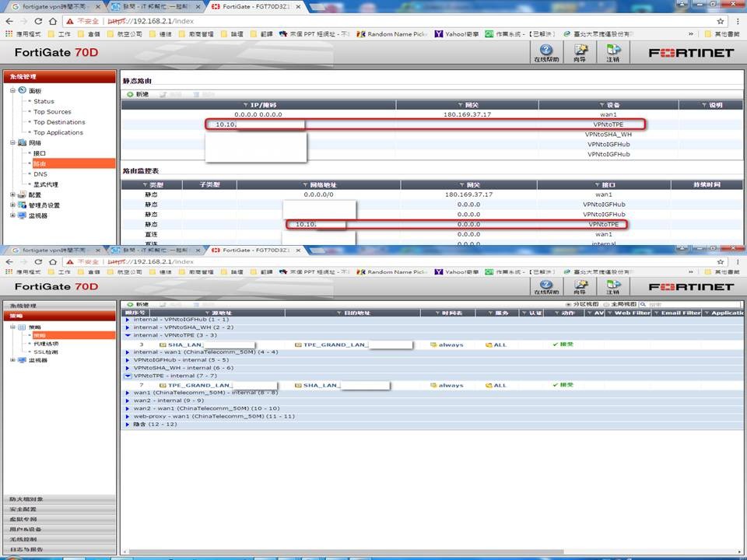Select the 全局视图 global view radio button

606,304
